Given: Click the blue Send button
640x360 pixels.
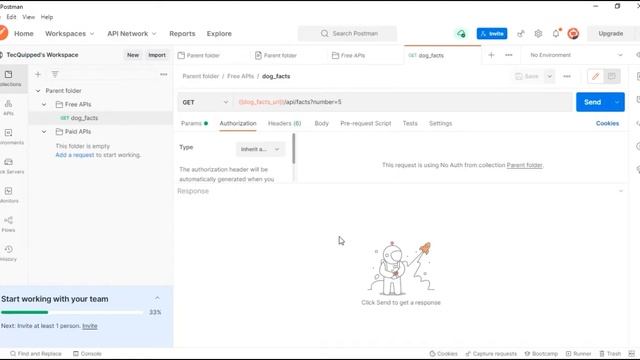Looking at the screenshot, I should point(593,102).
